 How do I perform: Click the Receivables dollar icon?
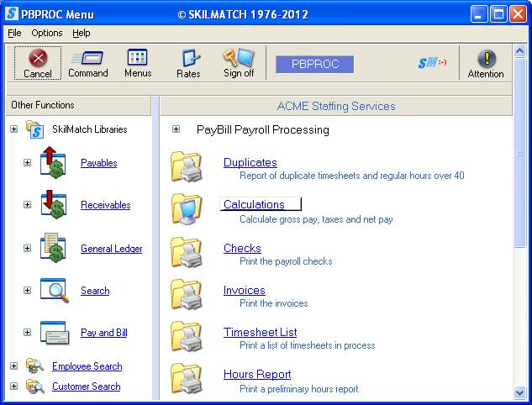point(54,204)
